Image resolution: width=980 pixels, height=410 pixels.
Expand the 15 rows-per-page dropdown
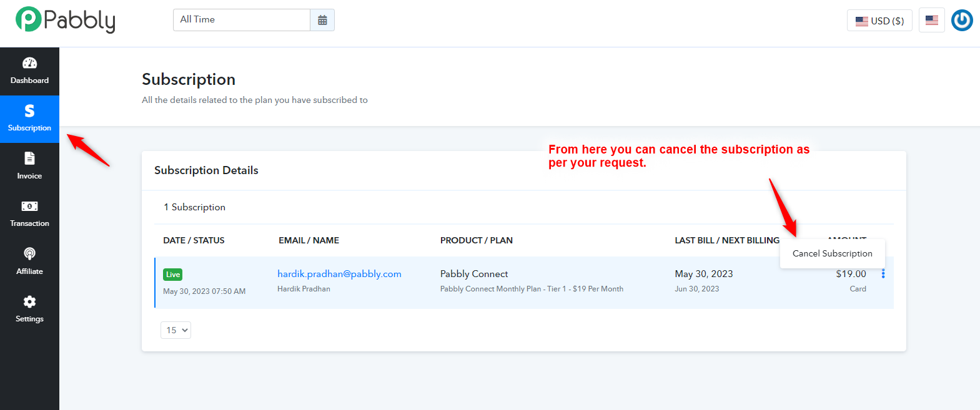(176, 330)
